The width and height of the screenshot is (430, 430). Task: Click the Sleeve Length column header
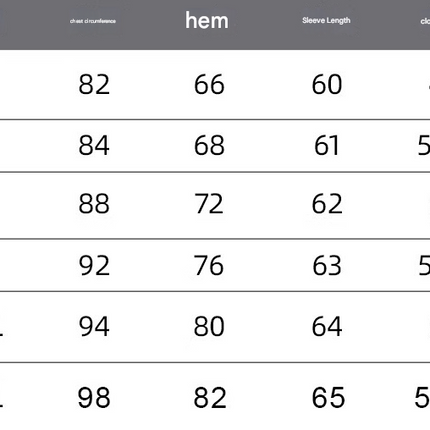326,21
